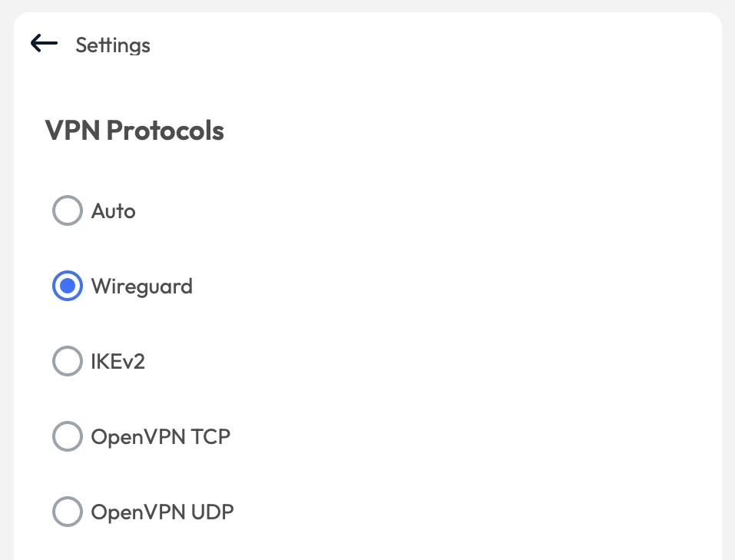Click the IKEv2 label text

(x=117, y=361)
